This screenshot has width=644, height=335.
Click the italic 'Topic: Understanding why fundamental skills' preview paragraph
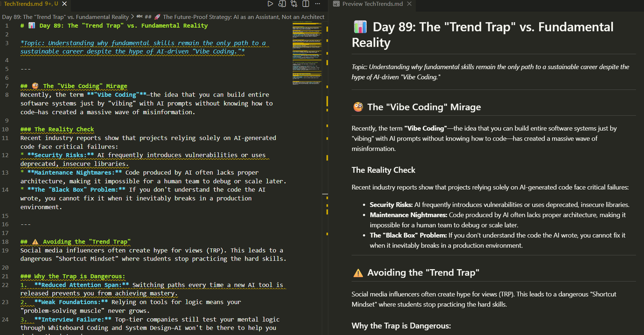(490, 72)
